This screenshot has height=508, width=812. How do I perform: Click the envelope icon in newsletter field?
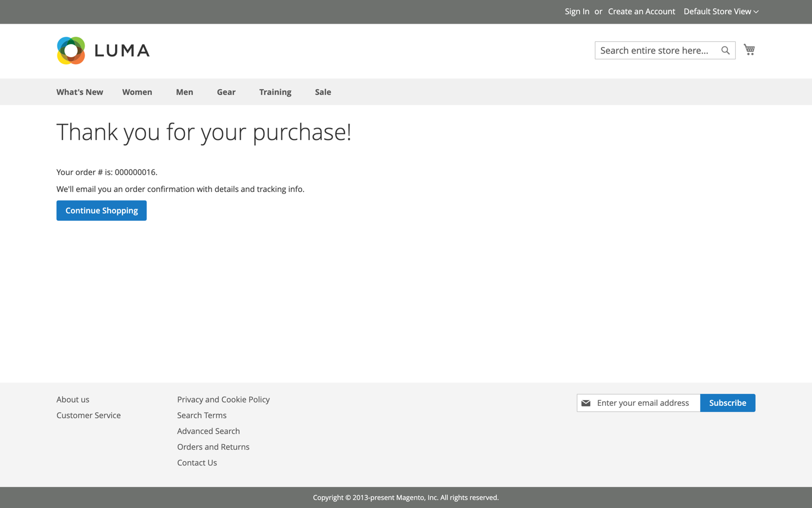pos(586,403)
